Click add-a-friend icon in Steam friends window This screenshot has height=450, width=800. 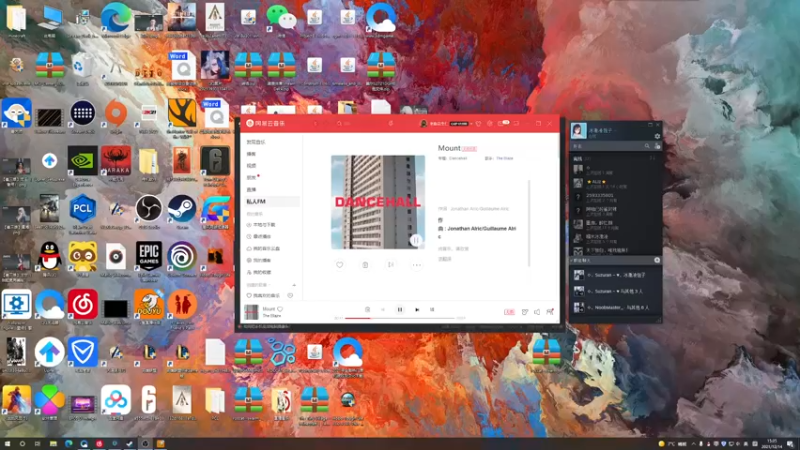coord(657,146)
